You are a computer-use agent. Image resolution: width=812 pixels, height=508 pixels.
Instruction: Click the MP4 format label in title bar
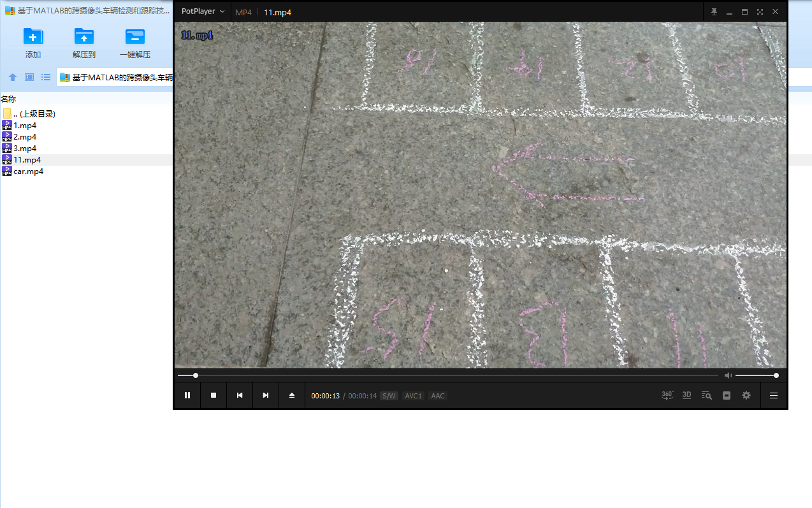pyautogui.click(x=243, y=12)
